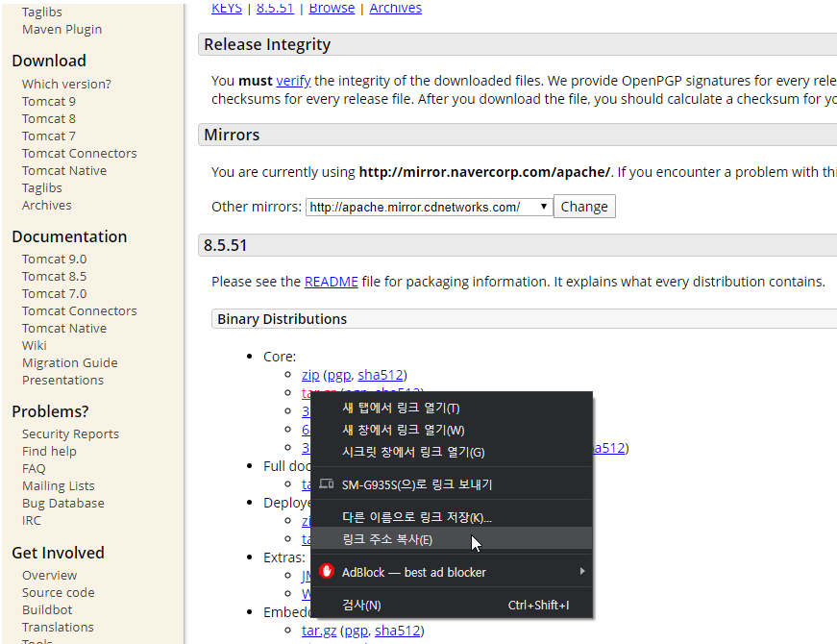Image resolution: width=837 pixels, height=644 pixels.
Task: Open the README link
Action: (x=331, y=282)
